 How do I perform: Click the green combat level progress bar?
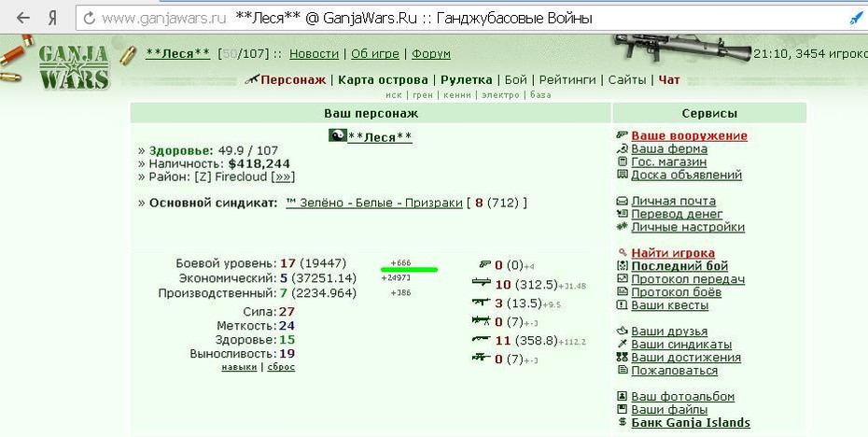(x=409, y=270)
